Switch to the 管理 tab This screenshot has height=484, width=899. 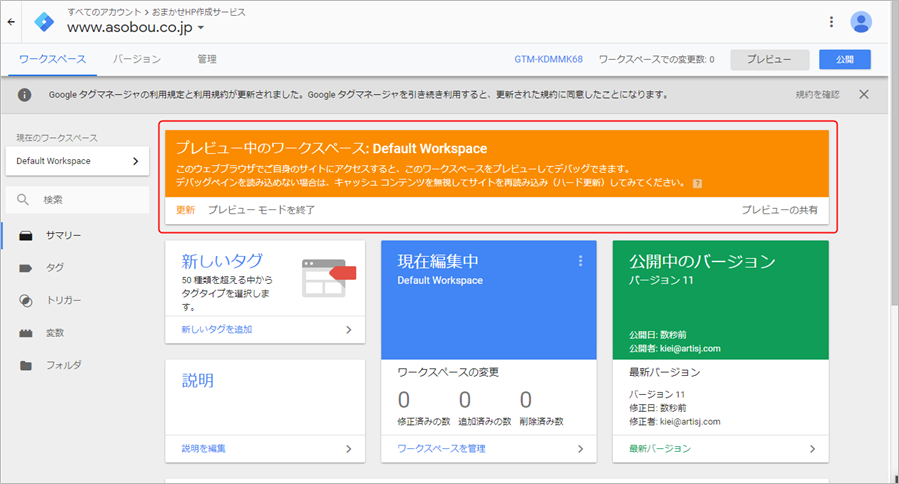point(207,59)
